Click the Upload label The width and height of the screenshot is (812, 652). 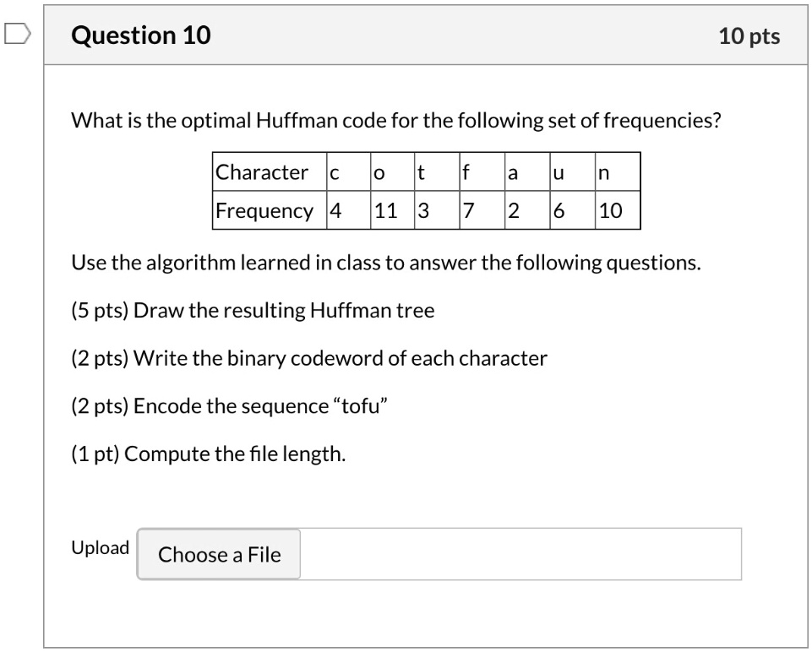click(x=100, y=547)
